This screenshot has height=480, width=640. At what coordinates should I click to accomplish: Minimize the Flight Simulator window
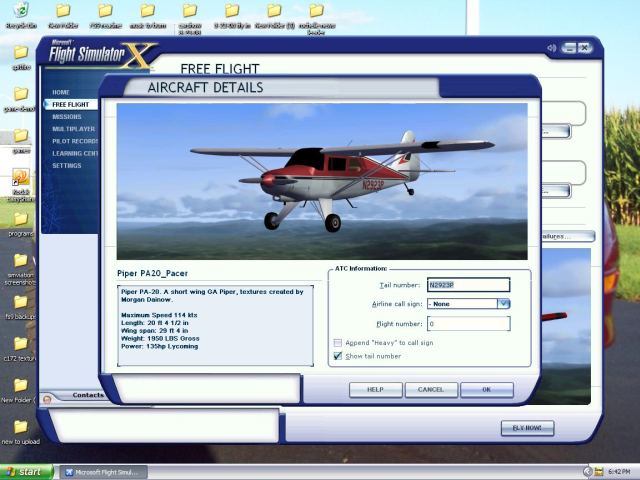tap(569, 48)
